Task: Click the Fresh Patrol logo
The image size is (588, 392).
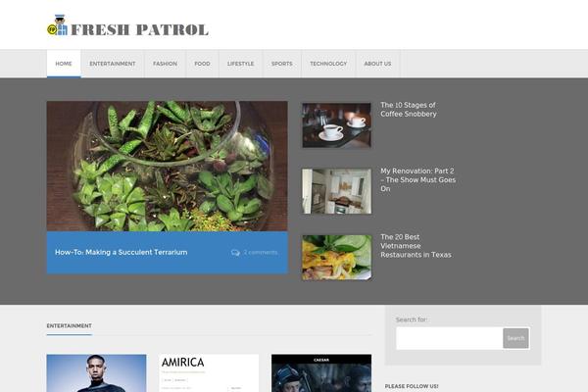Action: [127, 26]
